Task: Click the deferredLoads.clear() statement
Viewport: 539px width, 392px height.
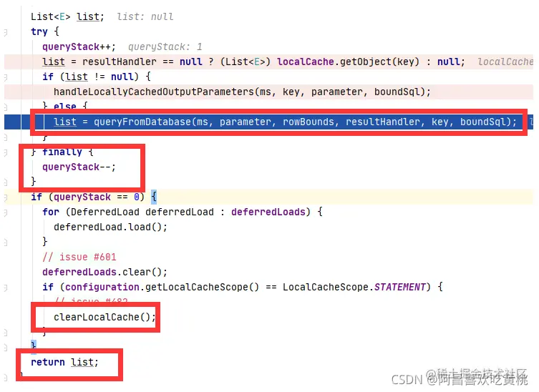Action: (x=105, y=273)
